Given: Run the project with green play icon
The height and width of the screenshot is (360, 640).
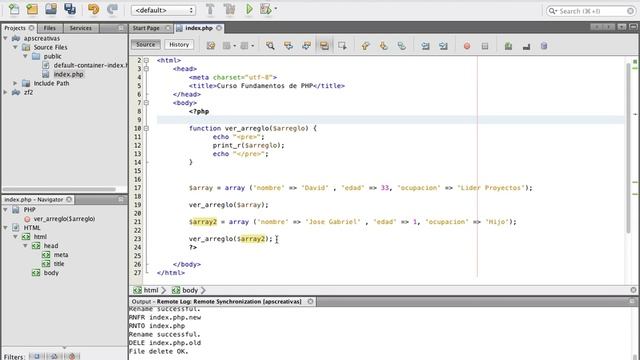Looking at the screenshot, I should click(249, 9).
